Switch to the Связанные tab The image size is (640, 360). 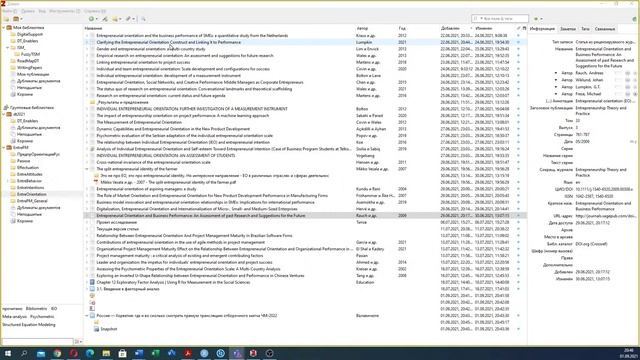click(604, 29)
